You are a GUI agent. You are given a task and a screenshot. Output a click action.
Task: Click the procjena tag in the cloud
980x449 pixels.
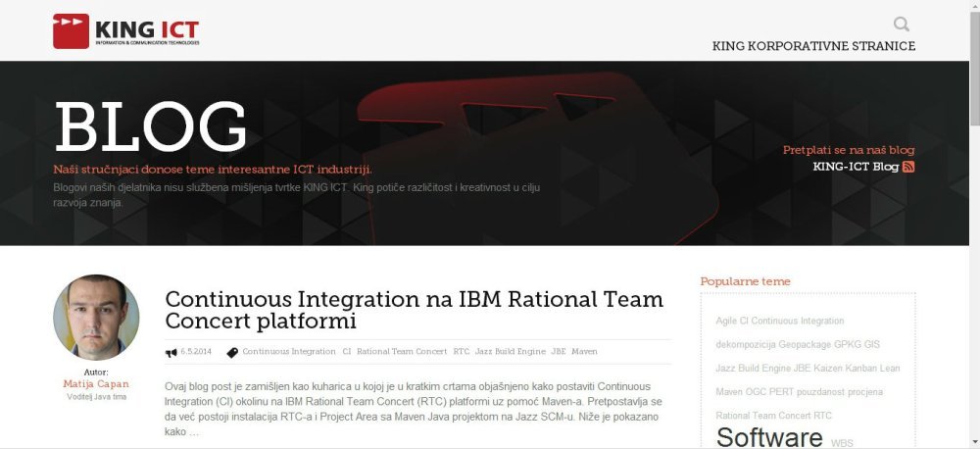point(865,392)
